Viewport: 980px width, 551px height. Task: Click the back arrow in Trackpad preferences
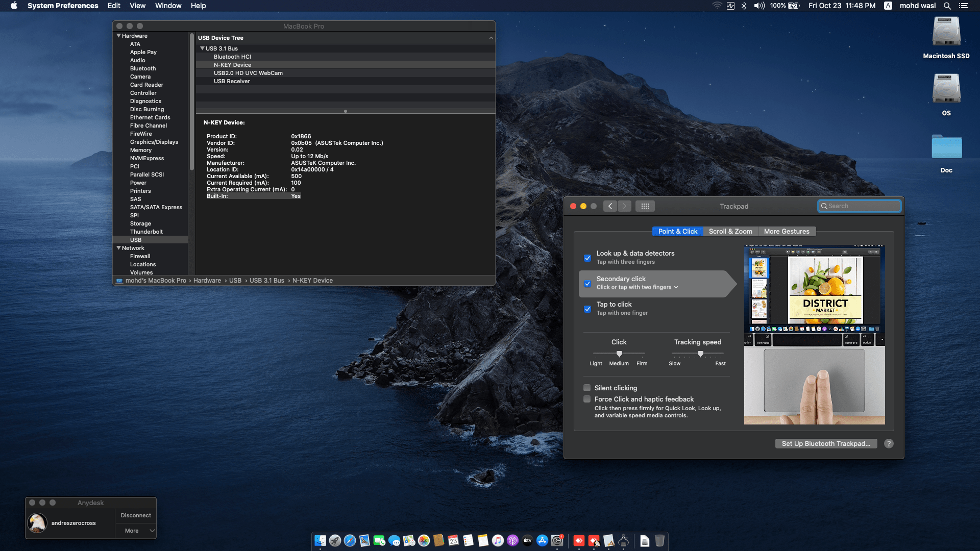[610, 206]
